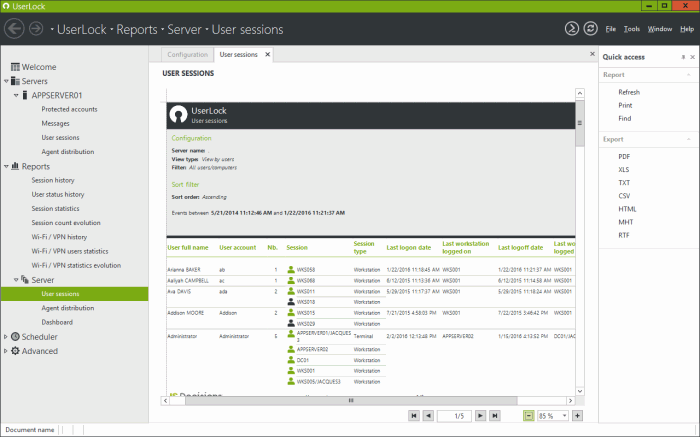The width and height of the screenshot is (700, 437).
Task: Export report as PDF
Action: click(624, 157)
